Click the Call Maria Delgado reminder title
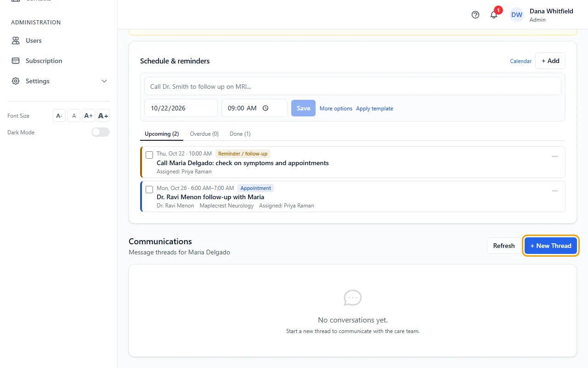The height and width of the screenshot is (368, 588). 243,163
